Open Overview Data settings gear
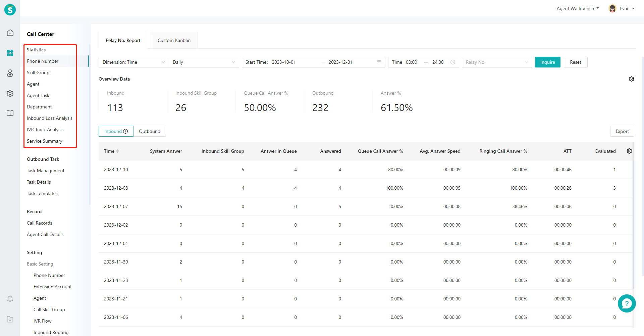Screen dimensions: 644x336 (632, 79)
